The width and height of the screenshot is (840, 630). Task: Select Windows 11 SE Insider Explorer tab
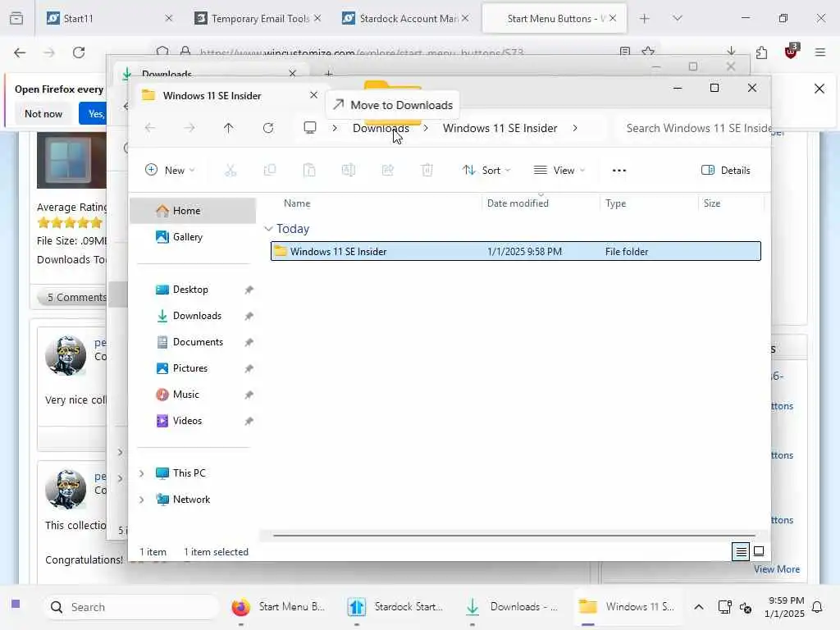click(228, 95)
